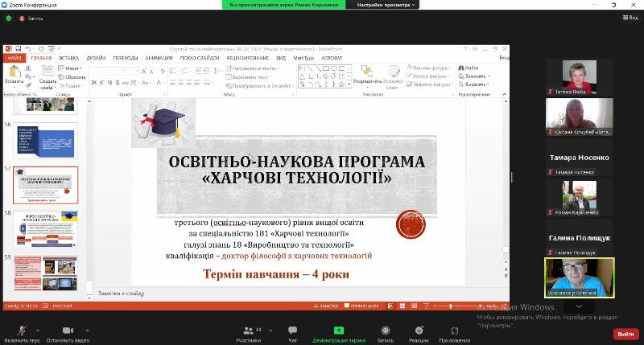Switch to the АНИМАЦИЯ tab
644x345 pixels.
[x=159, y=58]
